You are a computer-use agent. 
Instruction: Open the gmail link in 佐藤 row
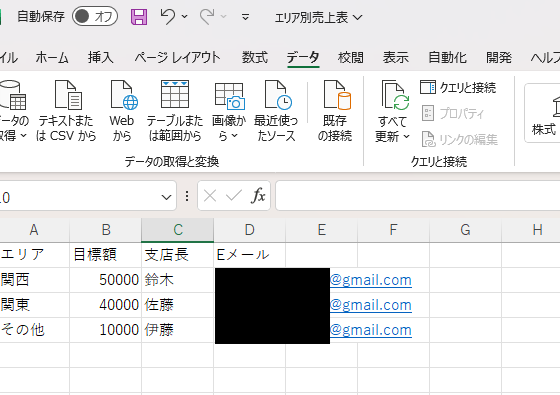pos(371,305)
